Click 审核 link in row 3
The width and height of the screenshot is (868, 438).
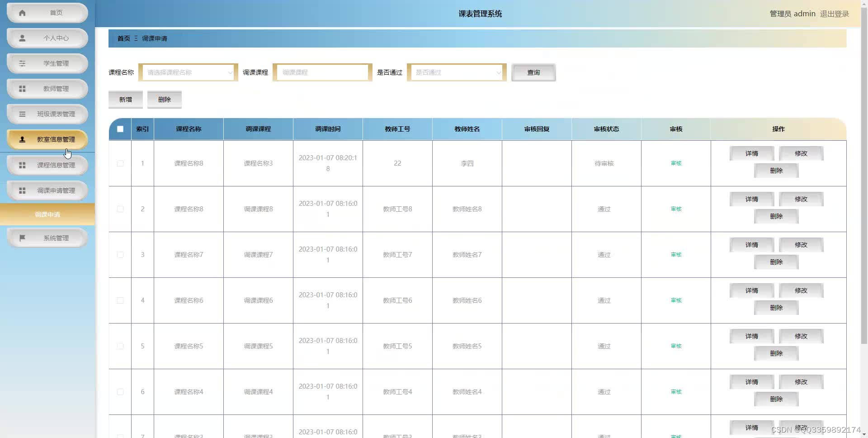pyautogui.click(x=676, y=255)
